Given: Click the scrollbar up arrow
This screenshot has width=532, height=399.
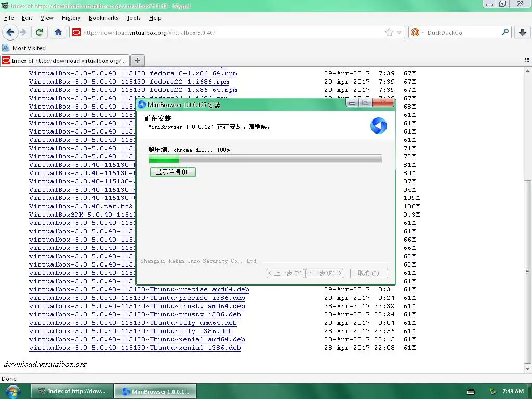Looking at the screenshot, I should pos(527,71).
